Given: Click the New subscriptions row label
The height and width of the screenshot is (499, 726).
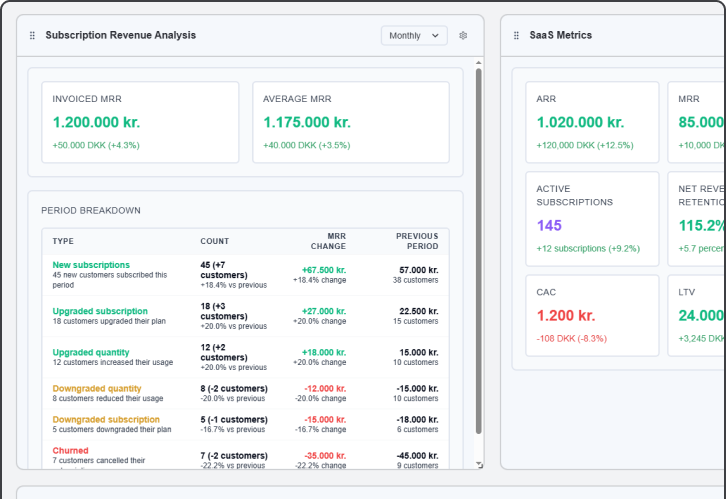Looking at the screenshot, I should pos(91,265).
